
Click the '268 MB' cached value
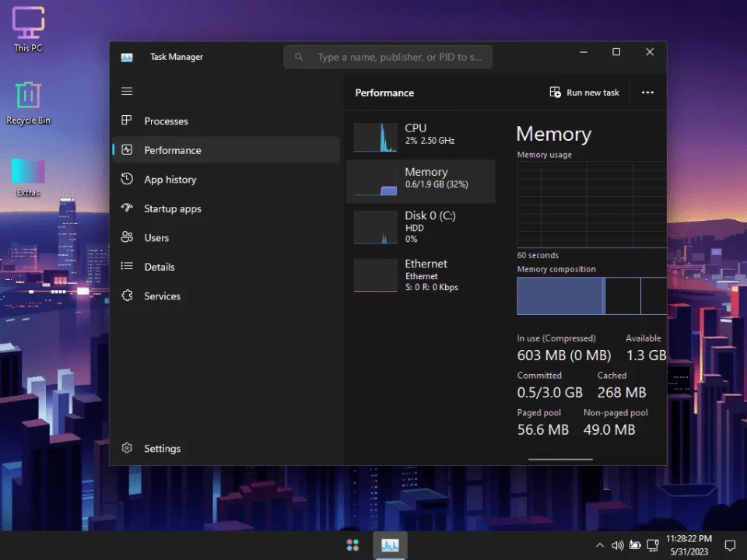tap(622, 392)
